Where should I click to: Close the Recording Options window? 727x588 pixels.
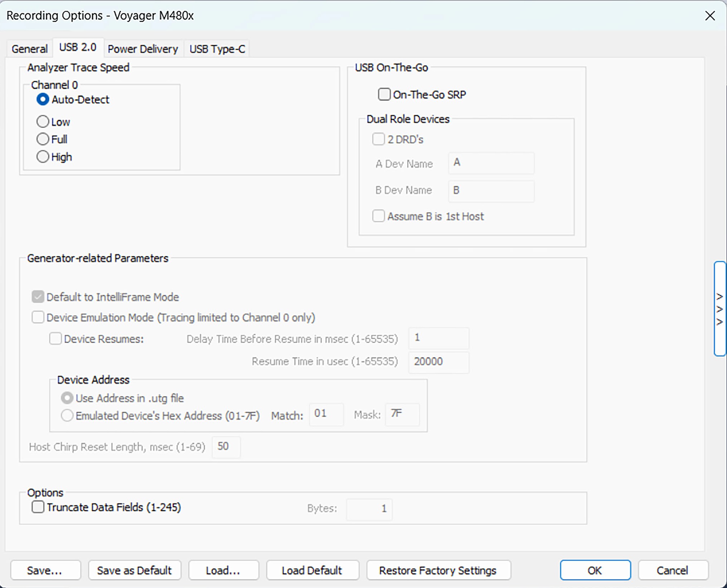pyautogui.click(x=710, y=16)
